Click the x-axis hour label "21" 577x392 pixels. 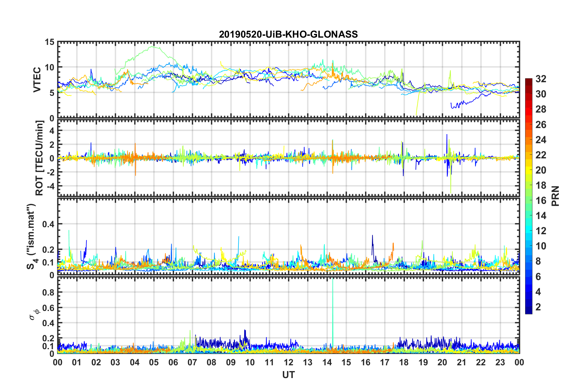[x=462, y=362]
